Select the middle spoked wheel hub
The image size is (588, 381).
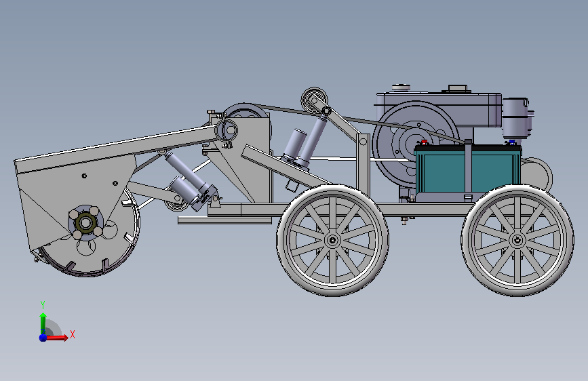[x=332, y=240]
